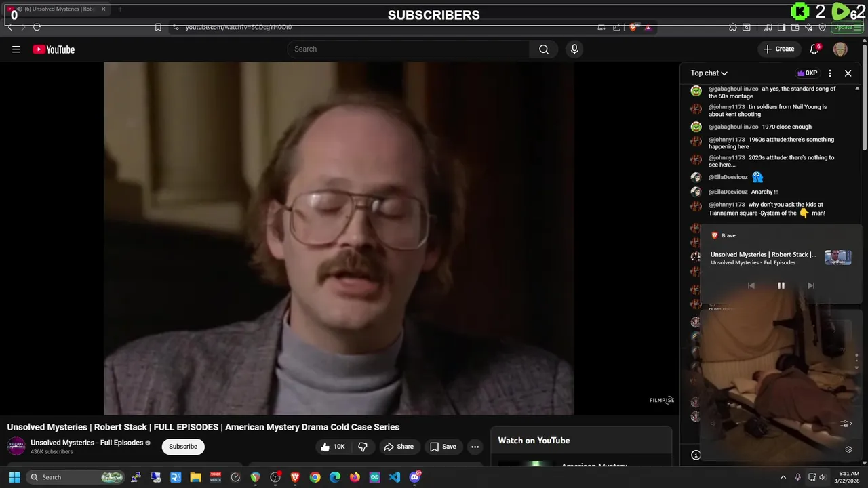Close the Unsolved Mysteries browser tab
Viewport: 868px width, 488px height.
(x=103, y=9)
